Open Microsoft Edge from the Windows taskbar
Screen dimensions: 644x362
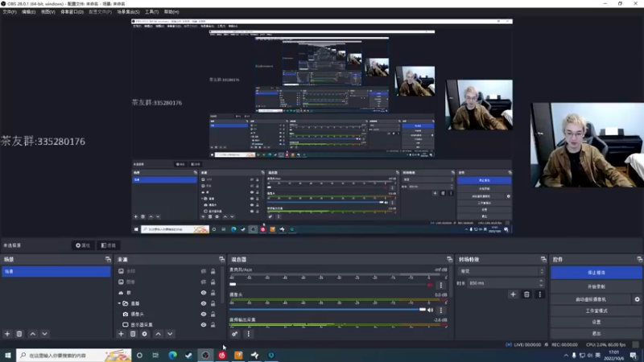pyautogui.click(x=172, y=355)
